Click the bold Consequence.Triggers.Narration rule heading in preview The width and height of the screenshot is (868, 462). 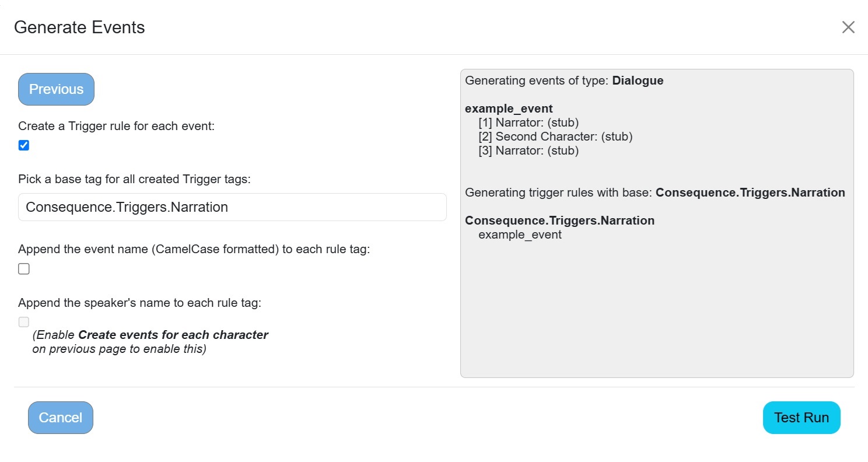(x=559, y=220)
